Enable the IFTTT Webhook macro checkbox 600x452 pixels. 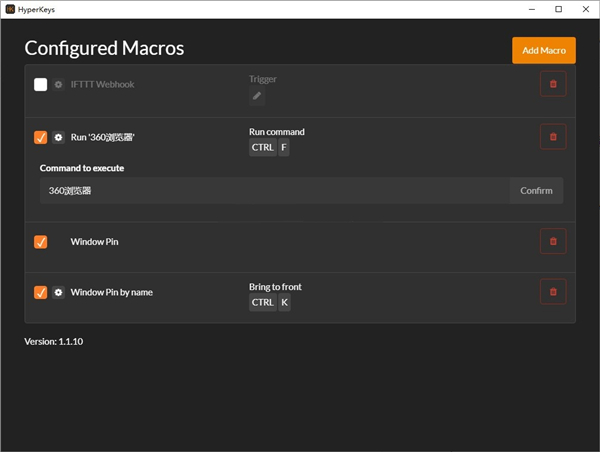coord(41,85)
